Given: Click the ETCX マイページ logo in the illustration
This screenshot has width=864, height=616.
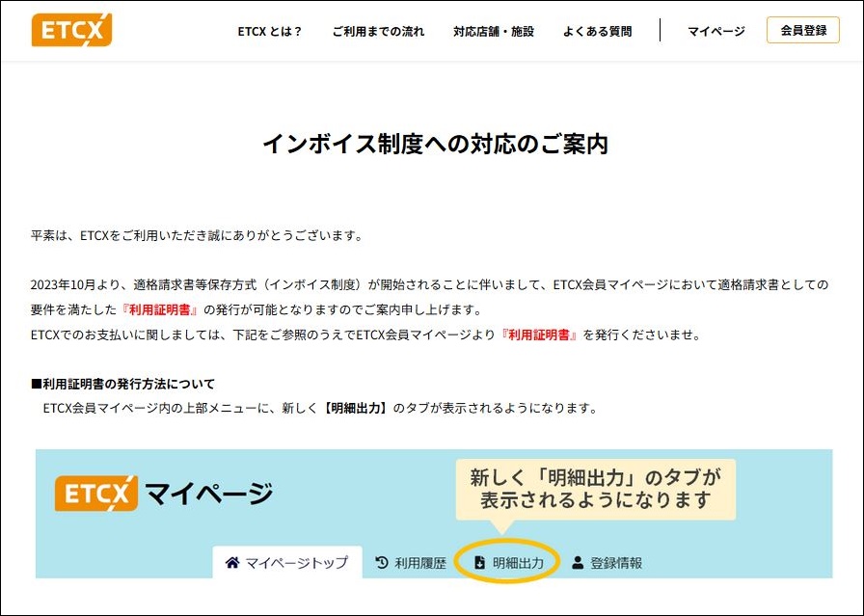Looking at the screenshot, I should tap(164, 494).
